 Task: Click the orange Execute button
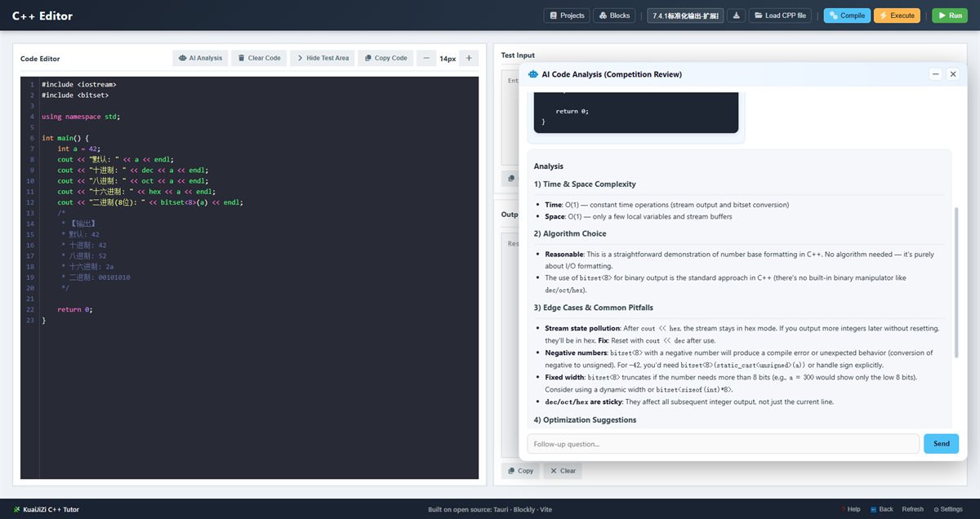point(897,16)
